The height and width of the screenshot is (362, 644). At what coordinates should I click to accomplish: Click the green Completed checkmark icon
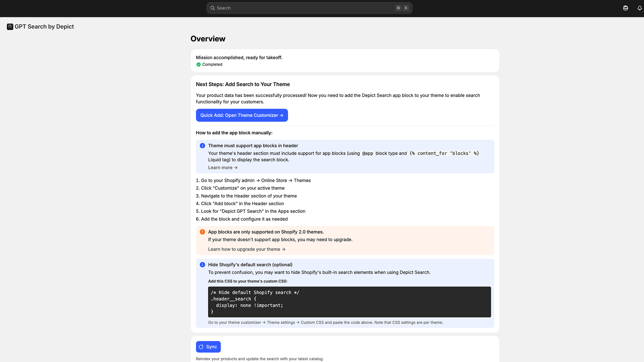(199, 64)
